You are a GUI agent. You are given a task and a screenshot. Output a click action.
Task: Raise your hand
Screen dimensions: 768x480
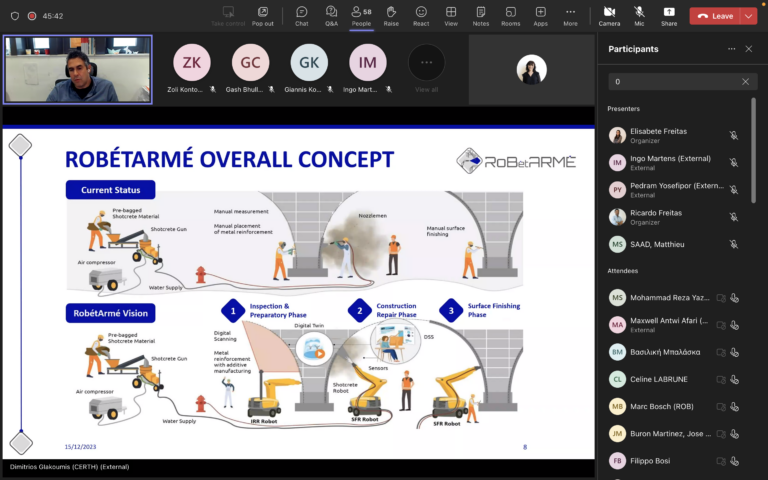click(x=391, y=16)
